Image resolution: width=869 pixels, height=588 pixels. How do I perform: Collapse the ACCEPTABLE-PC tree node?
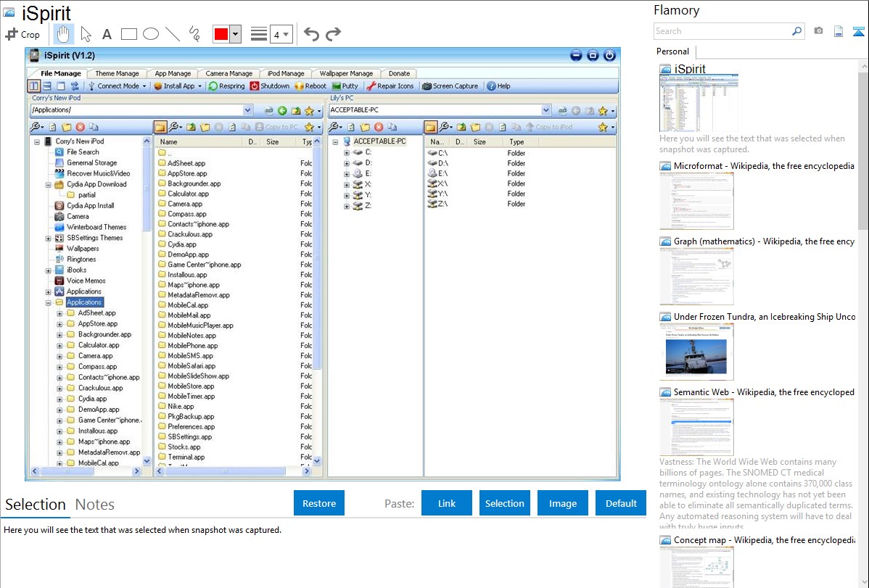click(x=335, y=142)
